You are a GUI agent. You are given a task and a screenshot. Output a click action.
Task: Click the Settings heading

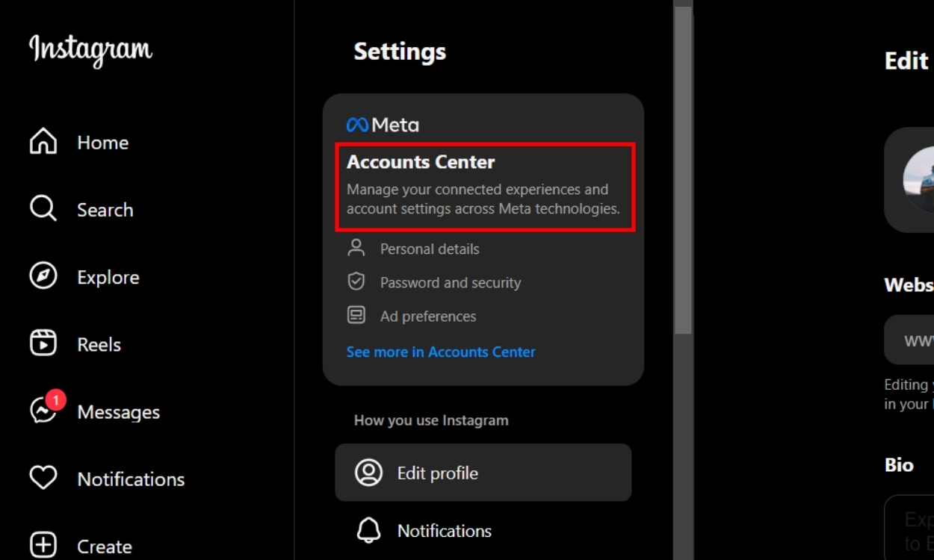[400, 52]
